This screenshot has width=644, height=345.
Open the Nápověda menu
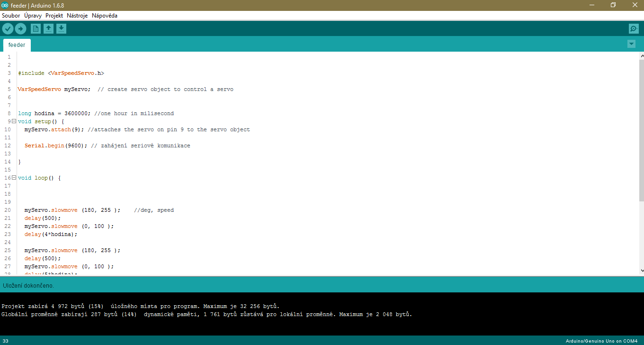[105, 16]
